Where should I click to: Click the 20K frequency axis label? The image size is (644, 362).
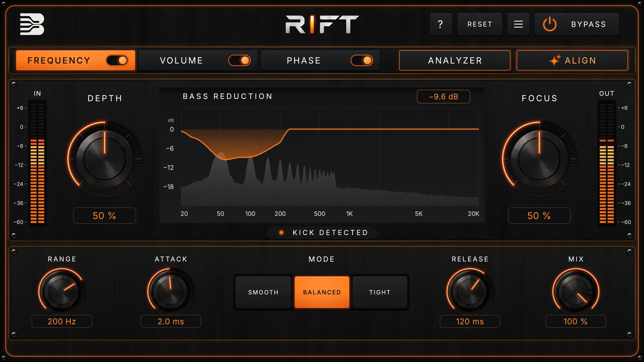click(x=473, y=214)
